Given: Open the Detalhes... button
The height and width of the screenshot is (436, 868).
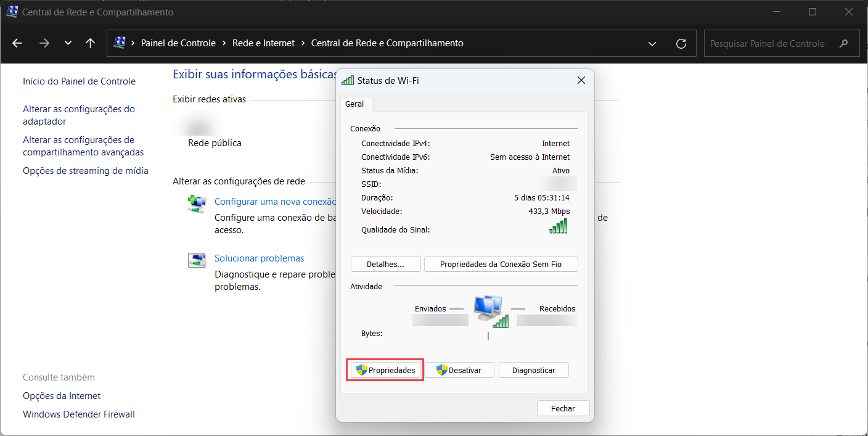Looking at the screenshot, I should 385,265.
